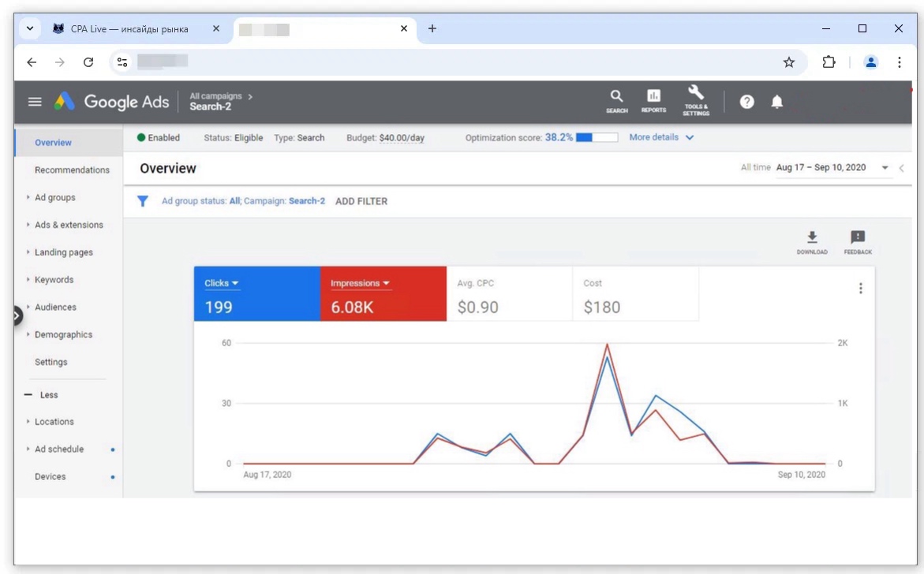Click the Status: Eligible text
Viewport: 924px width, 574px height.
click(x=234, y=138)
